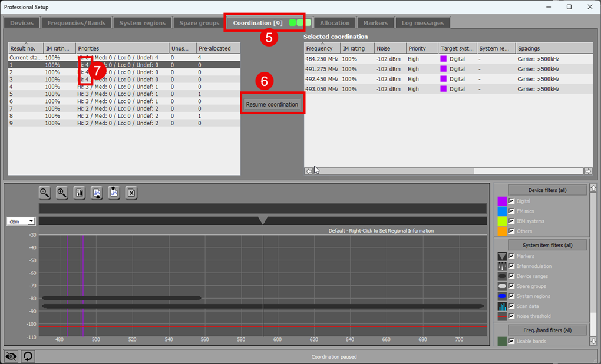
Task: Open the Log messages tab
Action: point(422,22)
